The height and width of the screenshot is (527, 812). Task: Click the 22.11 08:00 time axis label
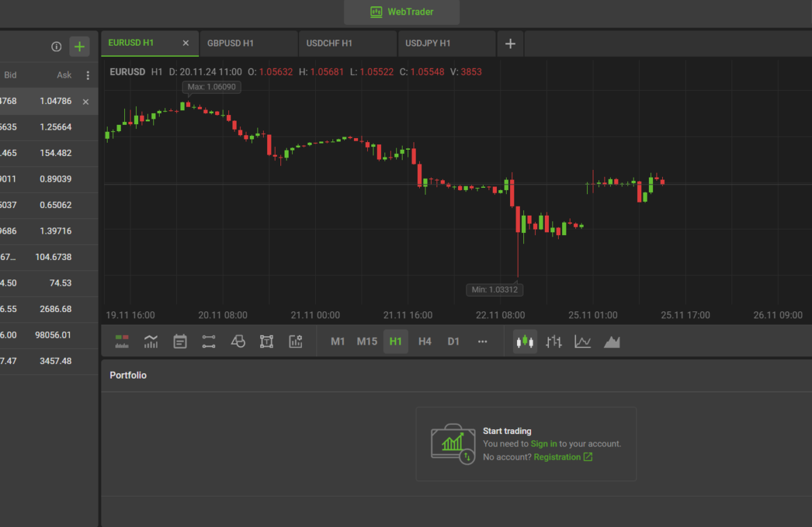(x=500, y=315)
